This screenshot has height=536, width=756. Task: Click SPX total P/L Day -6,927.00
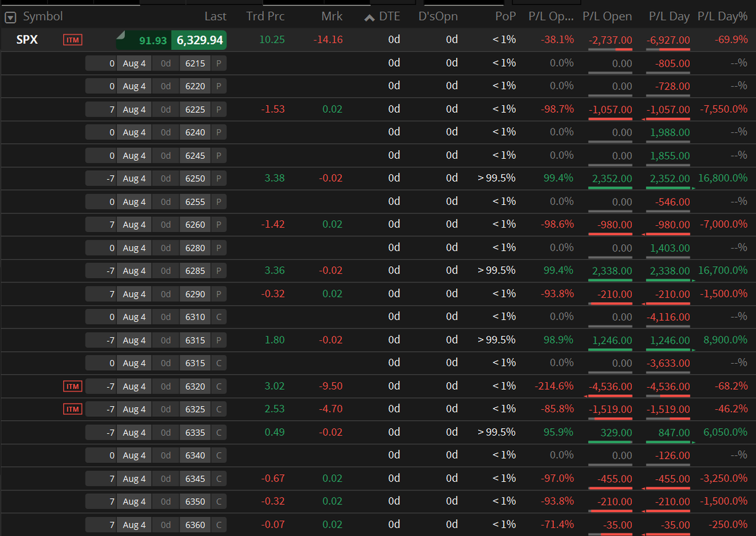pos(668,40)
